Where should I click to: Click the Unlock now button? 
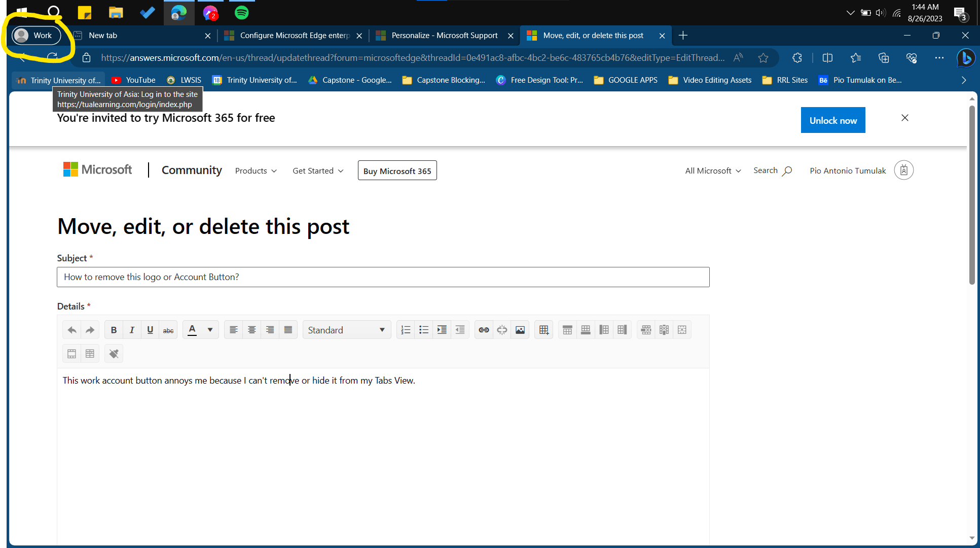point(833,120)
